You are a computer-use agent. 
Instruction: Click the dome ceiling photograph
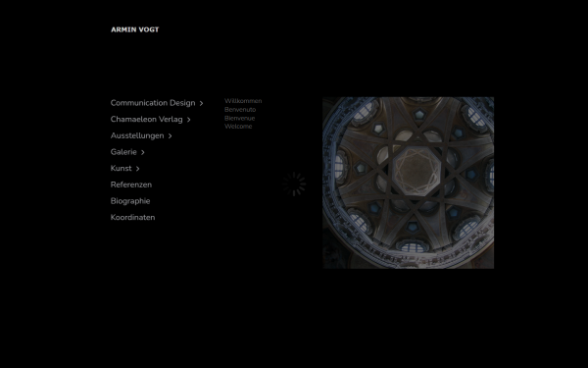(x=409, y=183)
